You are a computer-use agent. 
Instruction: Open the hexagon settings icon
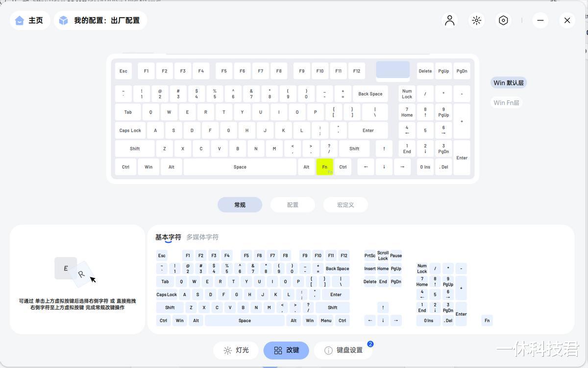(x=503, y=21)
